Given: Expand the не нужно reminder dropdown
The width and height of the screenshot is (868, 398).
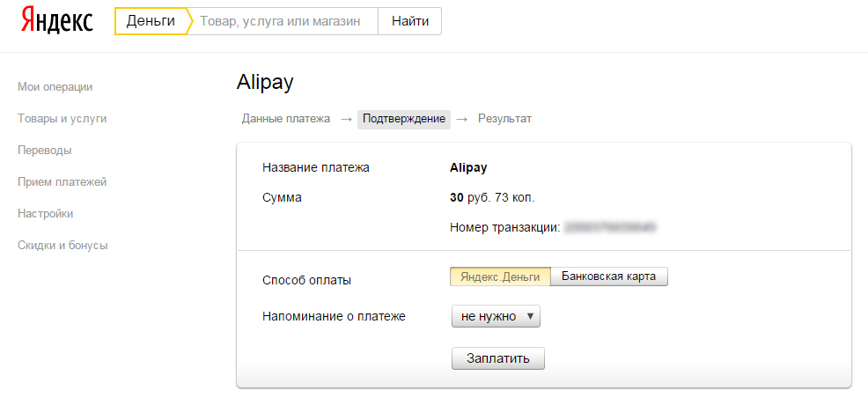Looking at the screenshot, I should [x=496, y=317].
